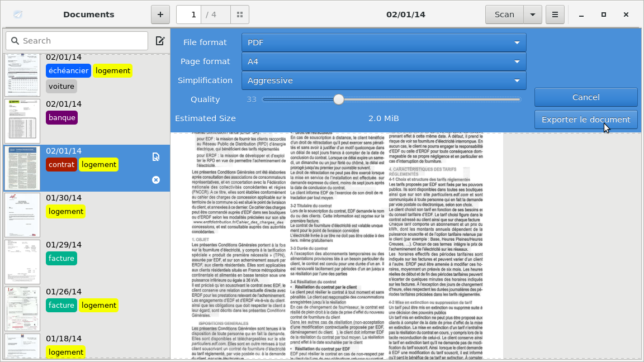The width and height of the screenshot is (644, 362).
Task: Expand the arrow next to Scan
Action: pos(532,15)
